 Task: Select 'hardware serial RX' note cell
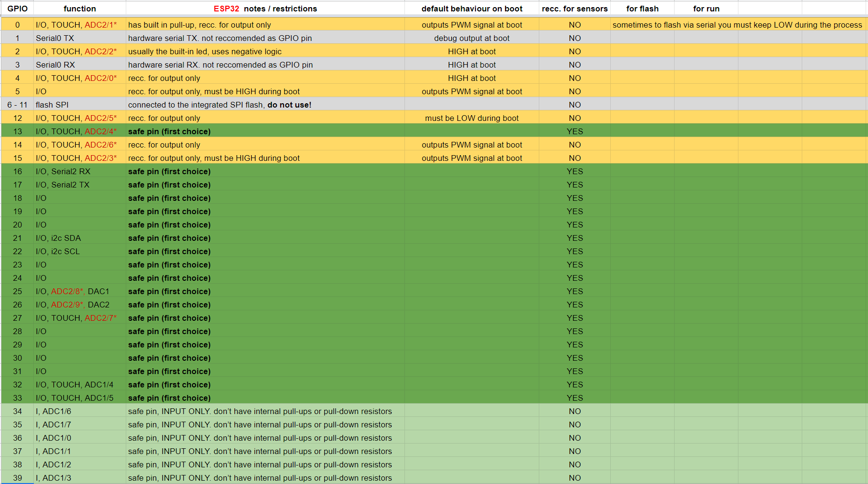pos(265,65)
